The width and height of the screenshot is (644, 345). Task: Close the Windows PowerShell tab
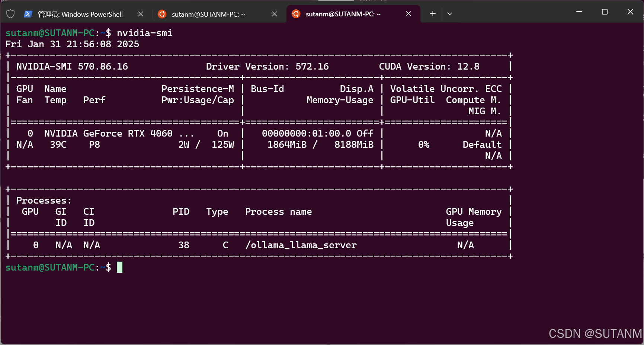(141, 14)
